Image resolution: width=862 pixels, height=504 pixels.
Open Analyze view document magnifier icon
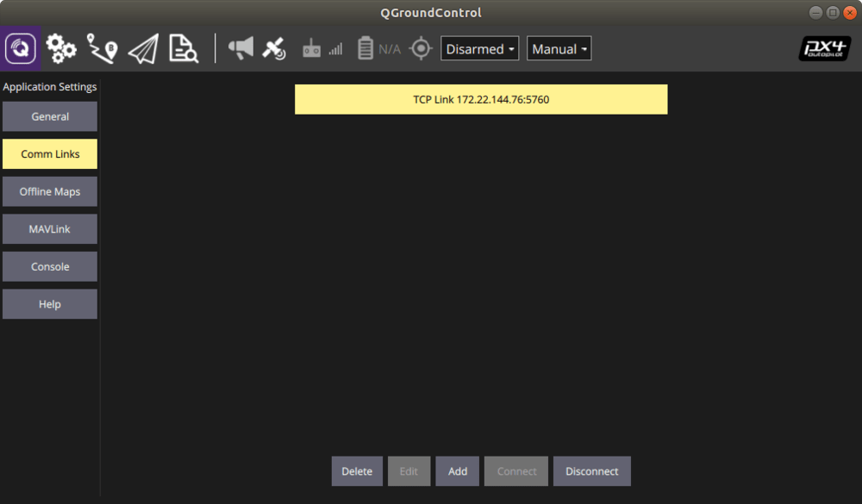click(x=184, y=48)
